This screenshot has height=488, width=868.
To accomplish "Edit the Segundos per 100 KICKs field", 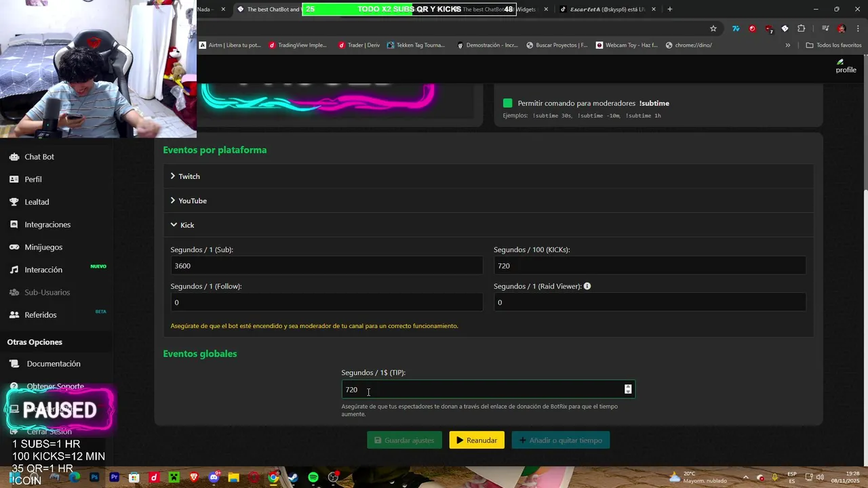I will click(x=650, y=266).
